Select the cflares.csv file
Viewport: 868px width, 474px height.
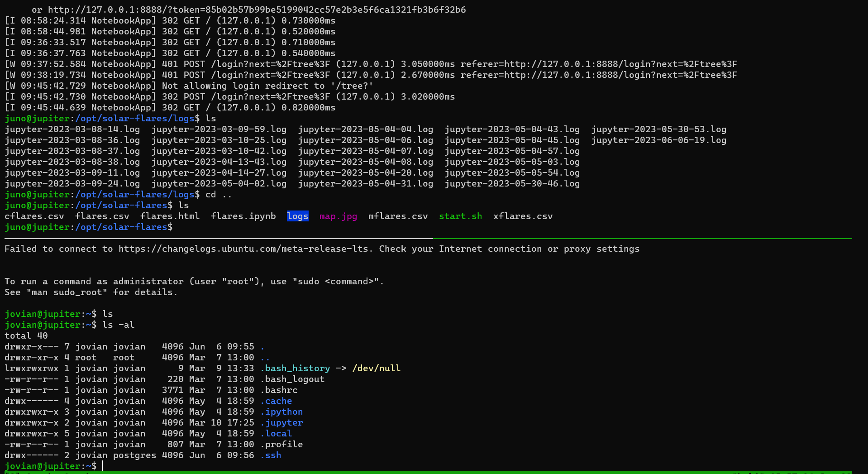(34, 216)
